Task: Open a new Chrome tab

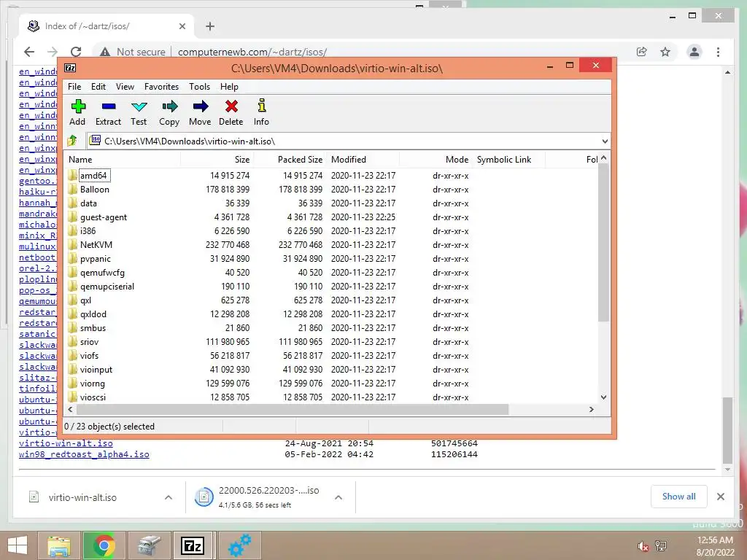Action: pyautogui.click(x=210, y=26)
